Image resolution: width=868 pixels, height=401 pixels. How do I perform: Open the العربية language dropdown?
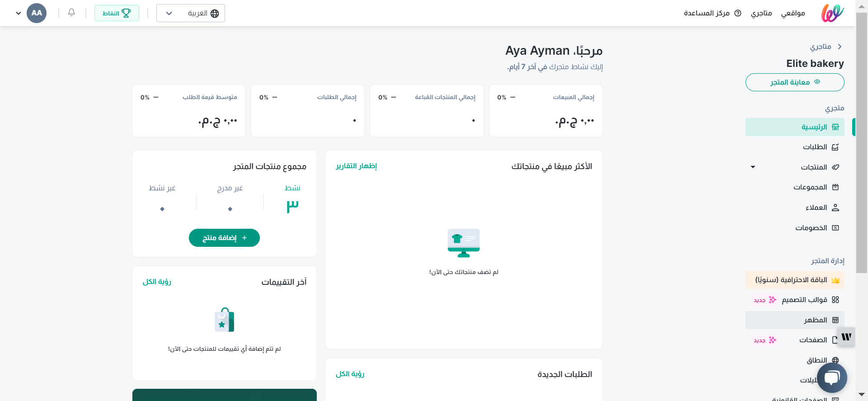click(x=191, y=13)
